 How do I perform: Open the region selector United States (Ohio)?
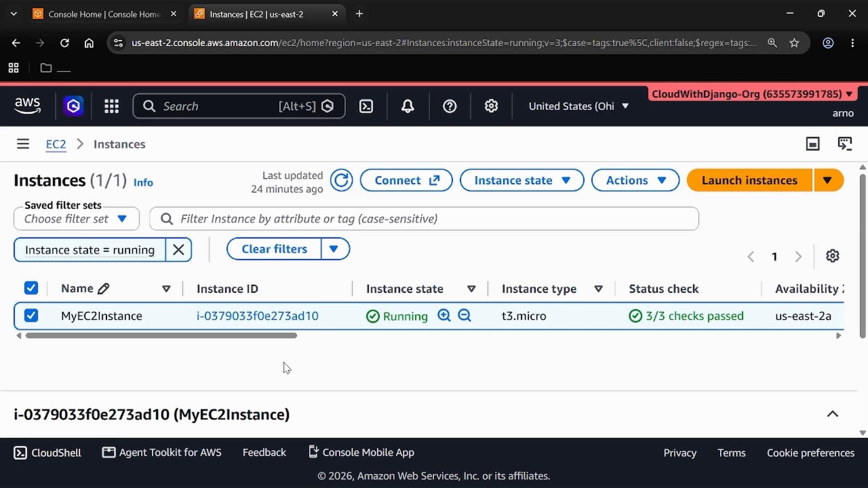579,106
